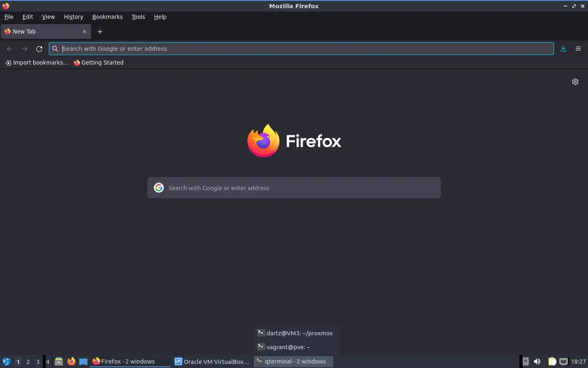Open a new tab with plus button
588x368 pixels.
(x=100, y=31)
